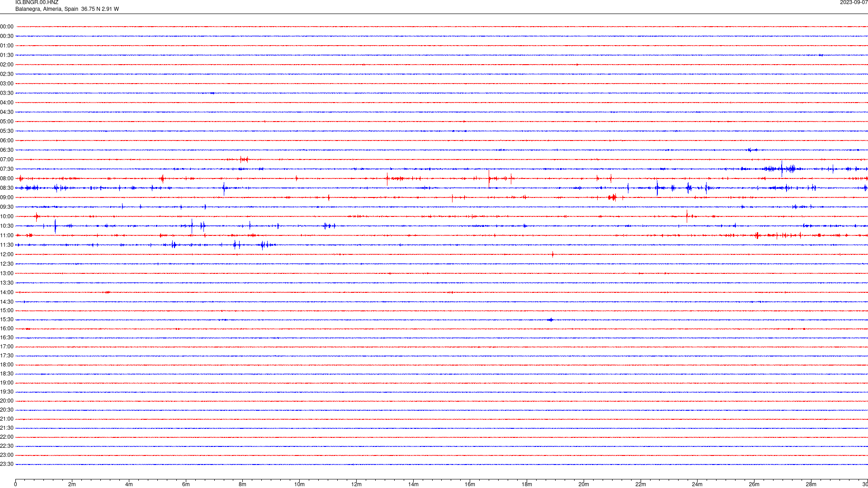Click the 4m tick on the time axis
Screen dimensions: 868x488
tap(129, 484)
